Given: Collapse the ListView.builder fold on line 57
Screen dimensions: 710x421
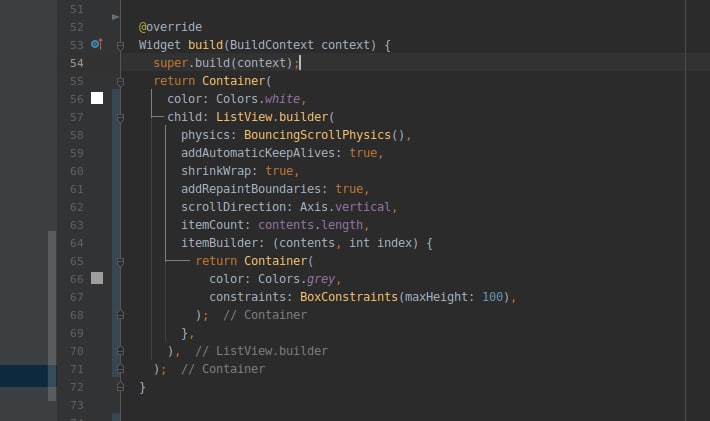Looking at the screenshot, I should 120,118.
